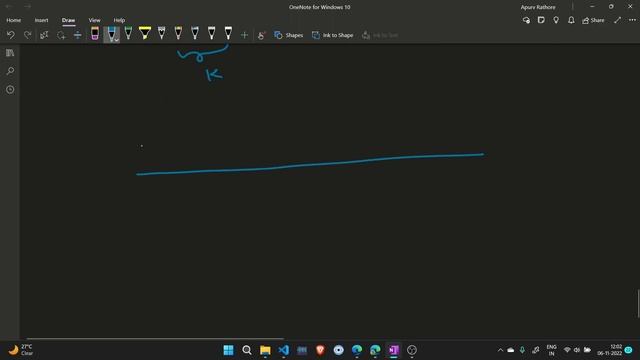
Task: Click the Draw tab
Action: click(68, 20)
